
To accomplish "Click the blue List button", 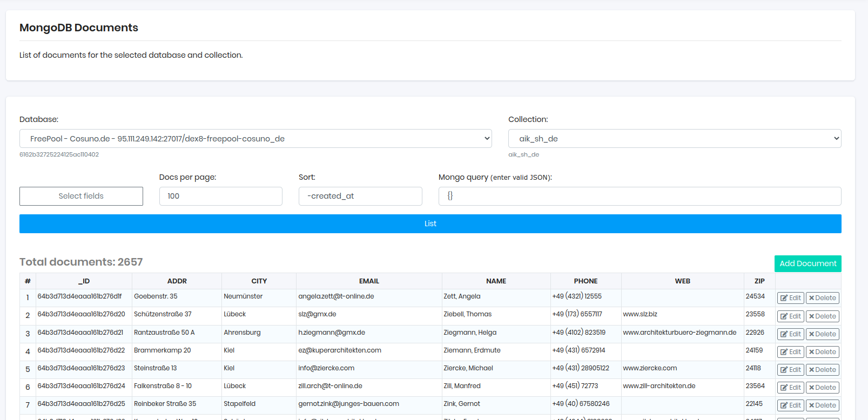I will [x=430, y=223].
